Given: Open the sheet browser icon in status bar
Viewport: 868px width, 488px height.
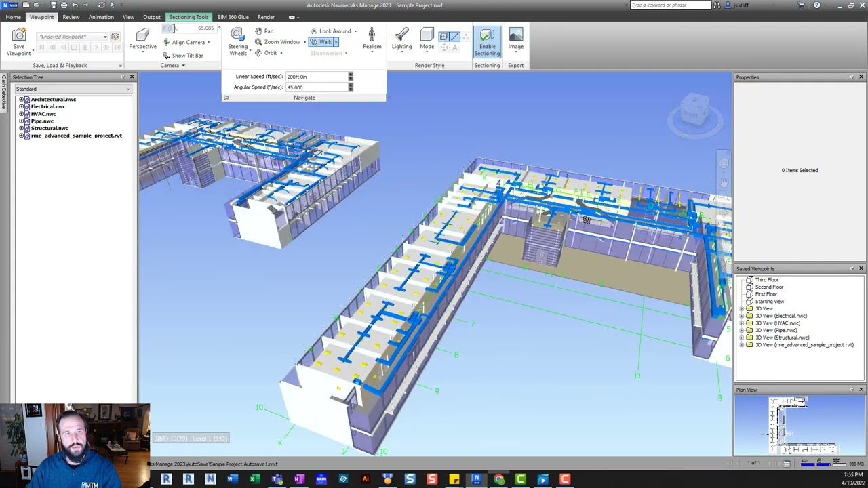Looking at the screenshot, I should tap(787, 464).
